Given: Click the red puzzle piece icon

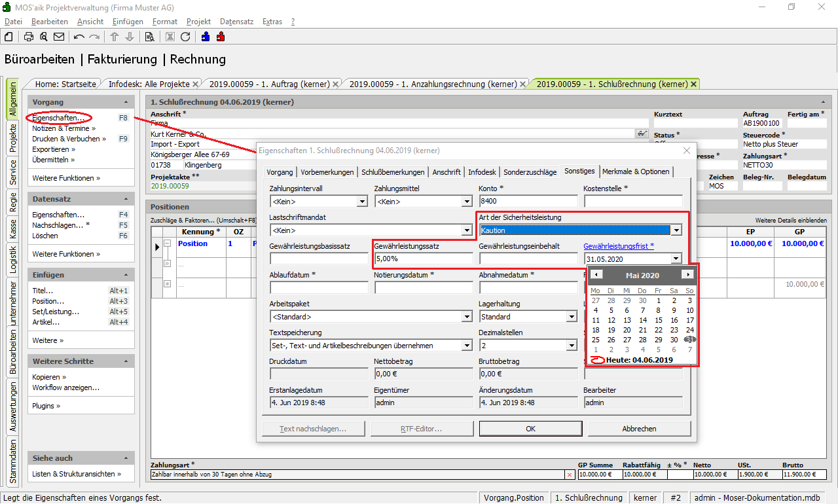Looking at the screenshot, I should coord(221,37).
